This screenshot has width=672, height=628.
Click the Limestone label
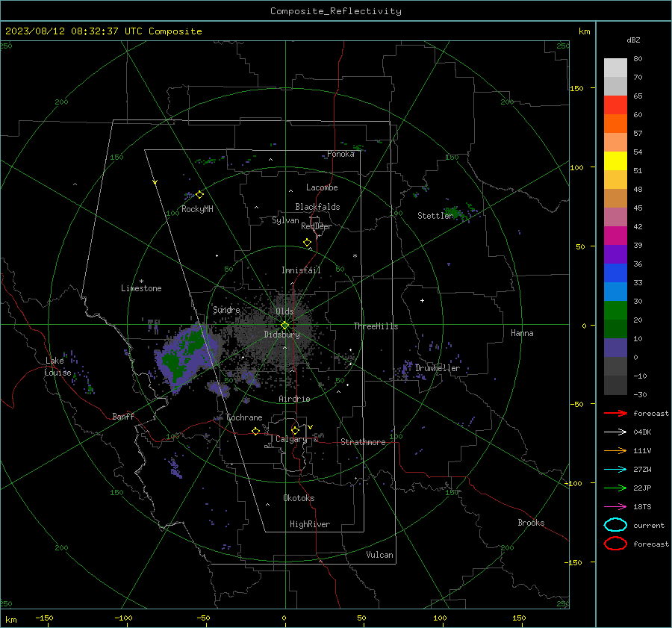141,288
